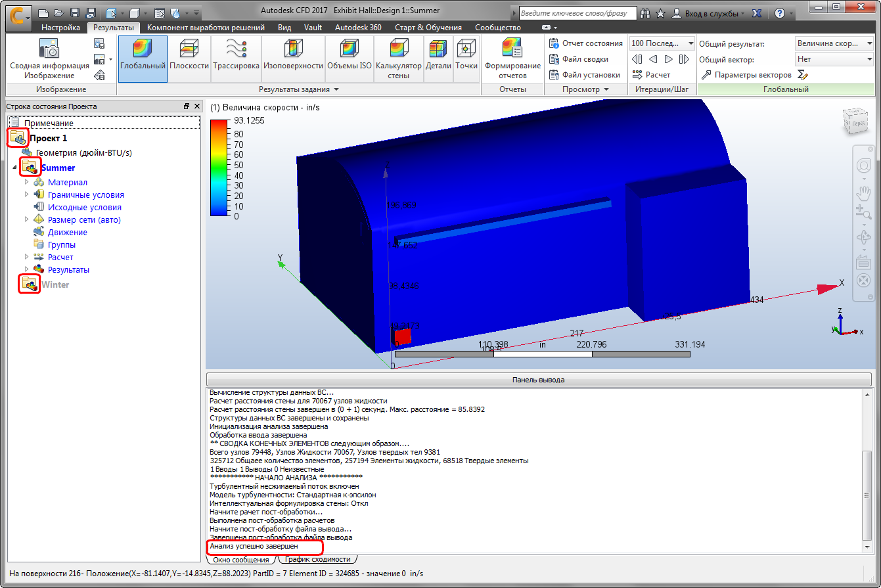Open the Калькулятор стены tool

point(399,58)
